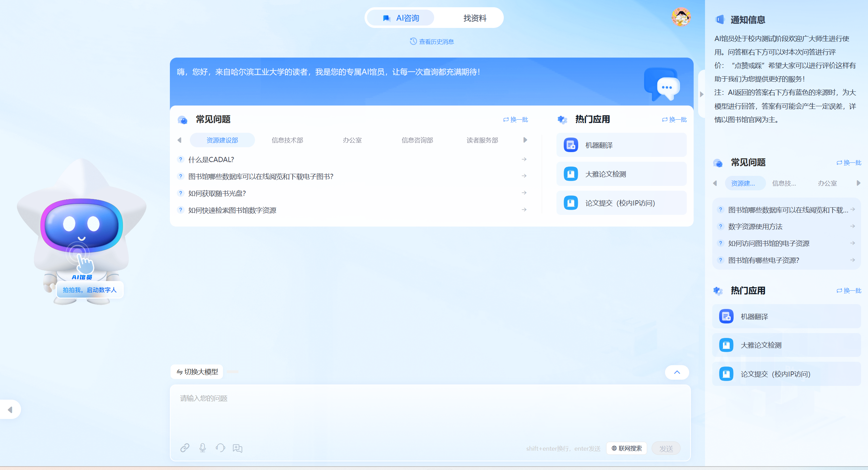Click the link attachment icon in input box

point(185,448)
